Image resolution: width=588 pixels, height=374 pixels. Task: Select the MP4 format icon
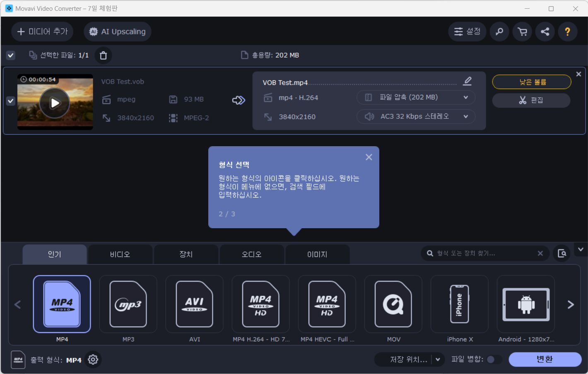[x=62, y=304]
